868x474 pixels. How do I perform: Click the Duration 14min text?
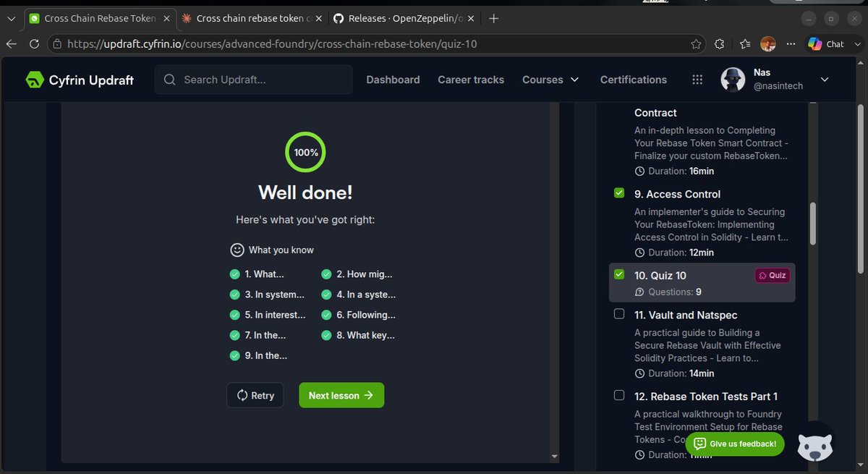click(681, 373)
